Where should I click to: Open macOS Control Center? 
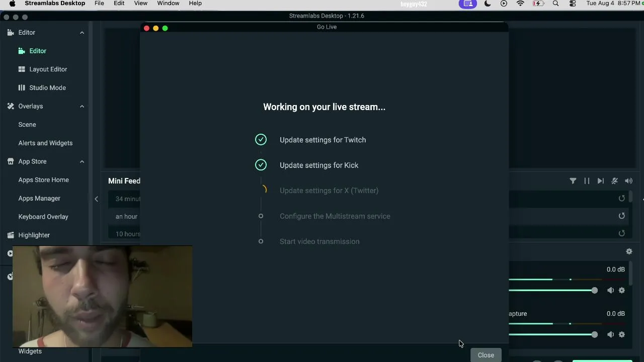[573, 4]
